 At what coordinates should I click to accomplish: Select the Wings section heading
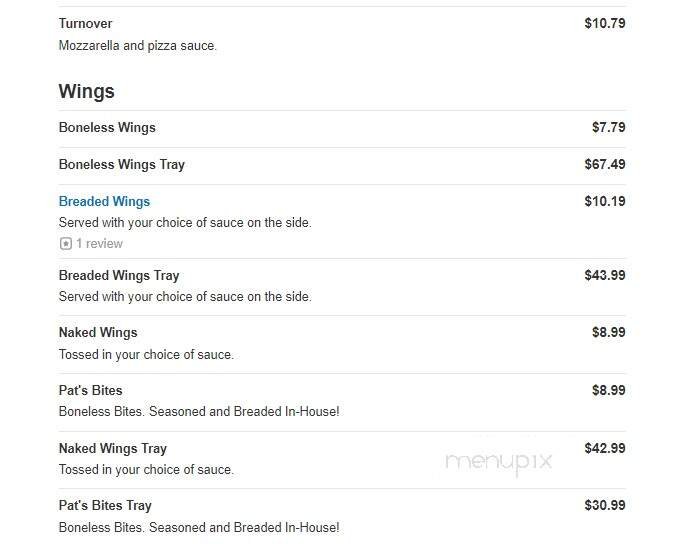[87, 91]
